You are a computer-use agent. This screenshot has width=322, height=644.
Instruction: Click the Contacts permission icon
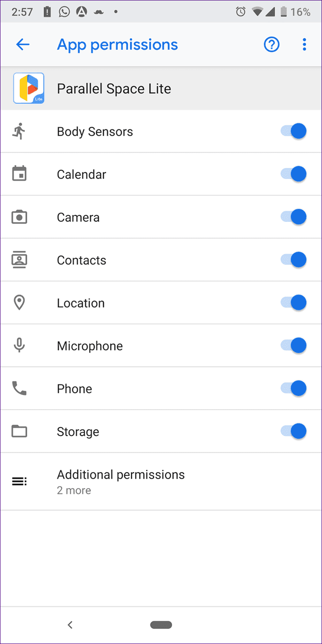[x=19, y=260]
